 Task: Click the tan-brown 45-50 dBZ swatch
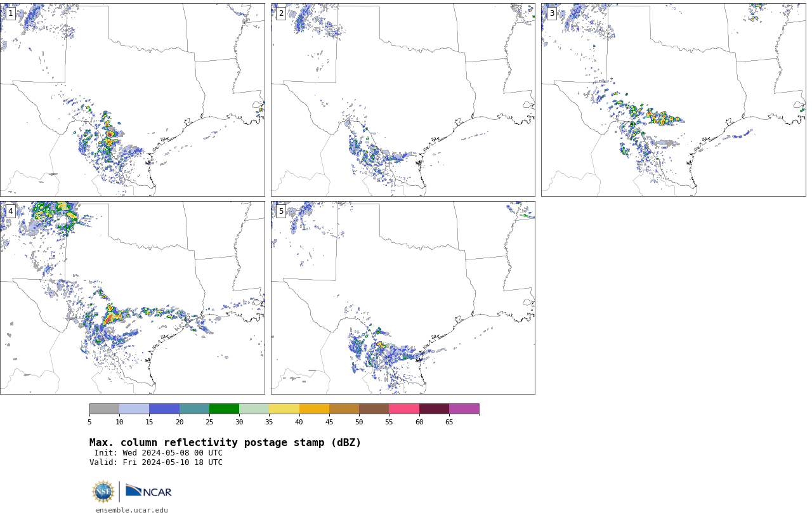[x=344, y=409]
